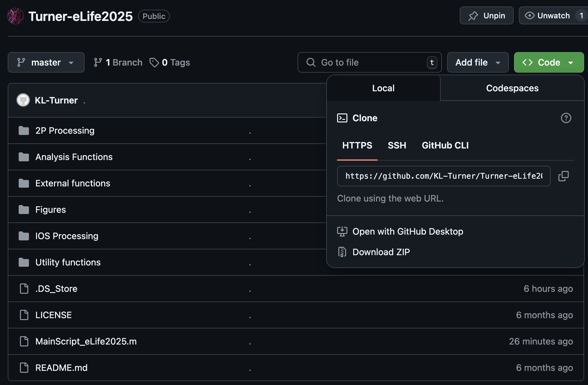Expand the Add file dropdown

[x=478, y=62]
